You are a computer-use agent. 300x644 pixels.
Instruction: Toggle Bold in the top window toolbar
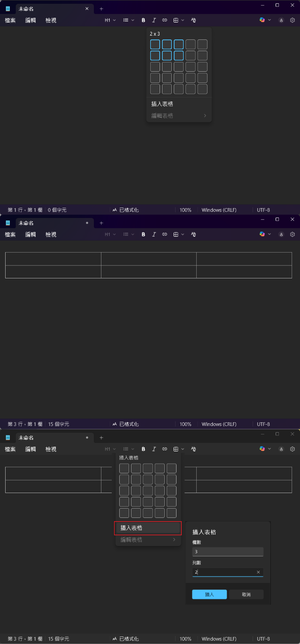click(x=144, y=20)
